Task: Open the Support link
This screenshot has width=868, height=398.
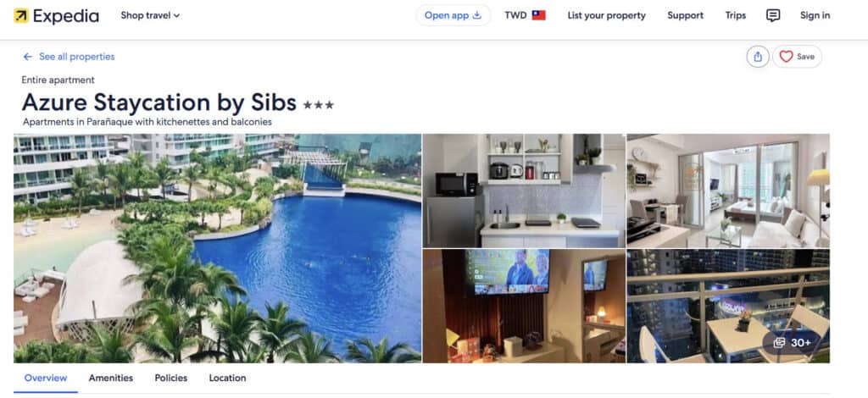Action: tap(685, 15)
